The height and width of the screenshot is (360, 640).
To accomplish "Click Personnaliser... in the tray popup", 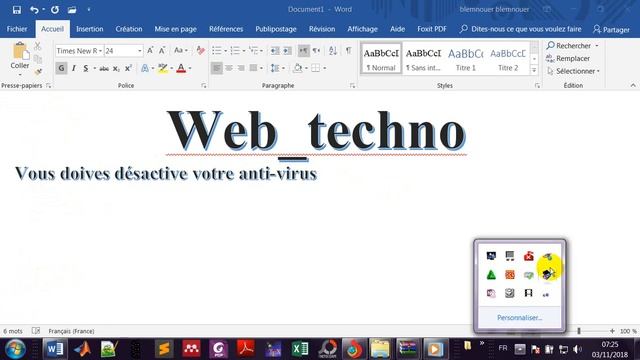I will tap(519, 318).
